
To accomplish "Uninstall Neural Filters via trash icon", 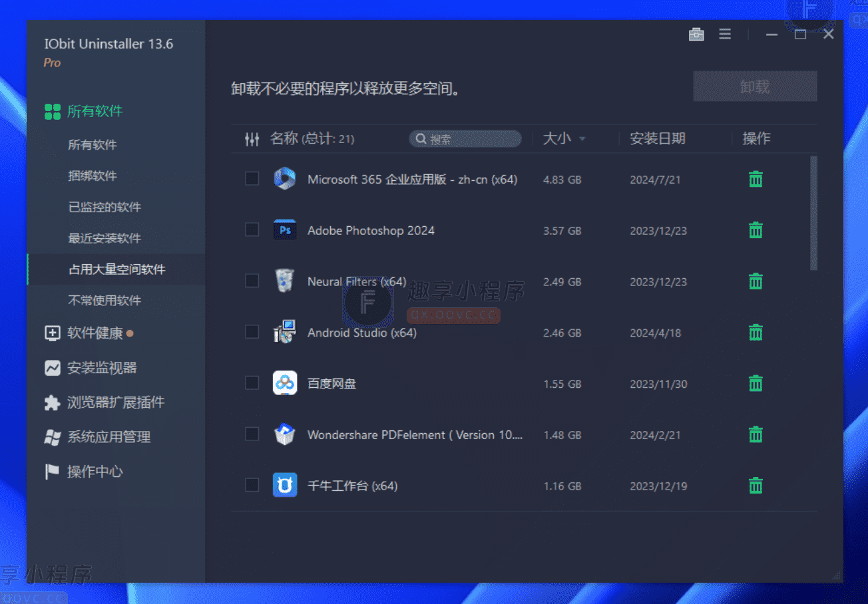I will pyautogui.click(x=756, y=281).
